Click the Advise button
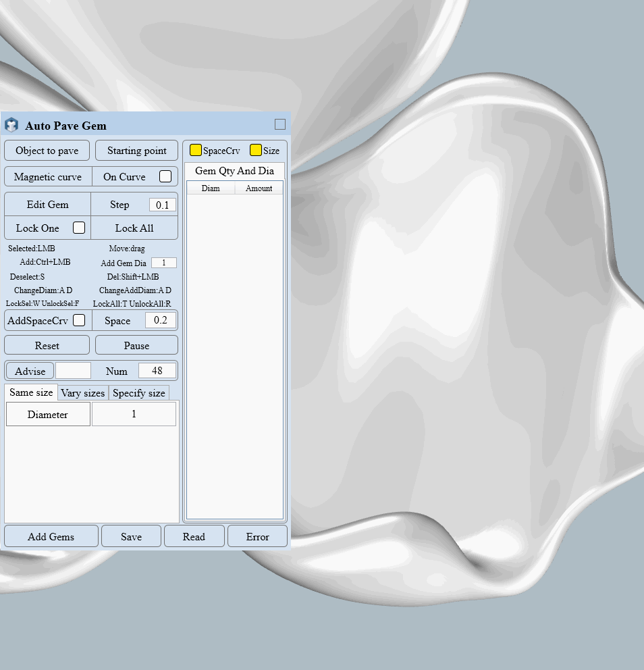The height and width of the screenshot is (670, 644). pos(30,371)
